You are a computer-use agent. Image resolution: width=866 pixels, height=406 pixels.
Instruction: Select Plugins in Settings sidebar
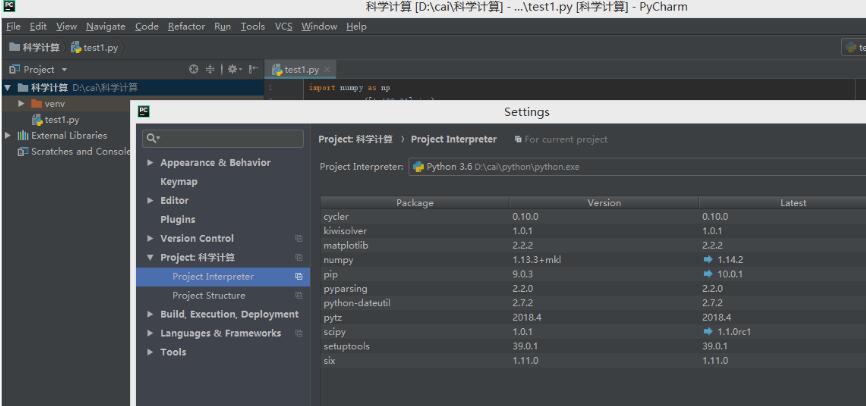pyautogui.click(x=178, y=219)
